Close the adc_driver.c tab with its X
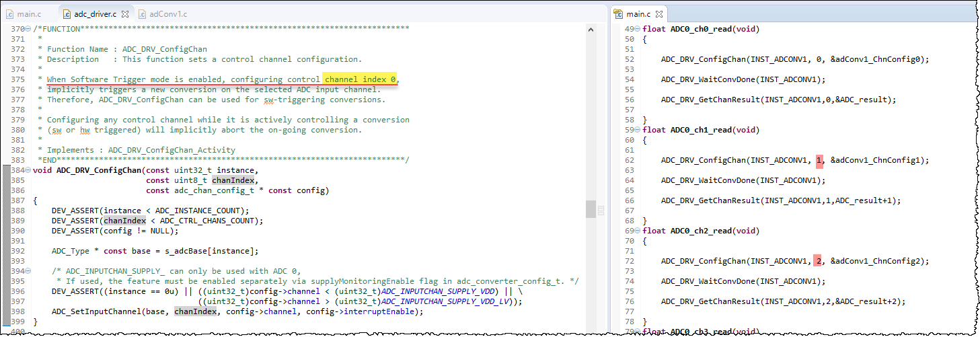Image resolution: width=980 pixels, height=337 pixels. pos(126,13)
